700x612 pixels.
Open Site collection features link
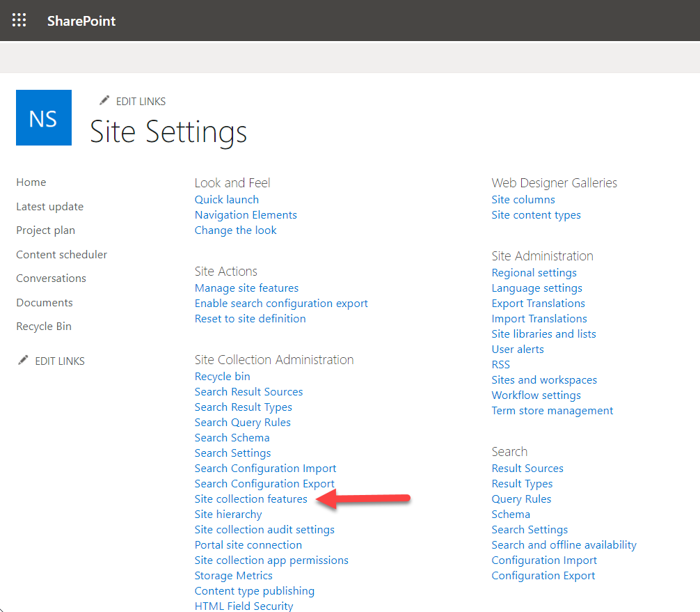(251, 499)
